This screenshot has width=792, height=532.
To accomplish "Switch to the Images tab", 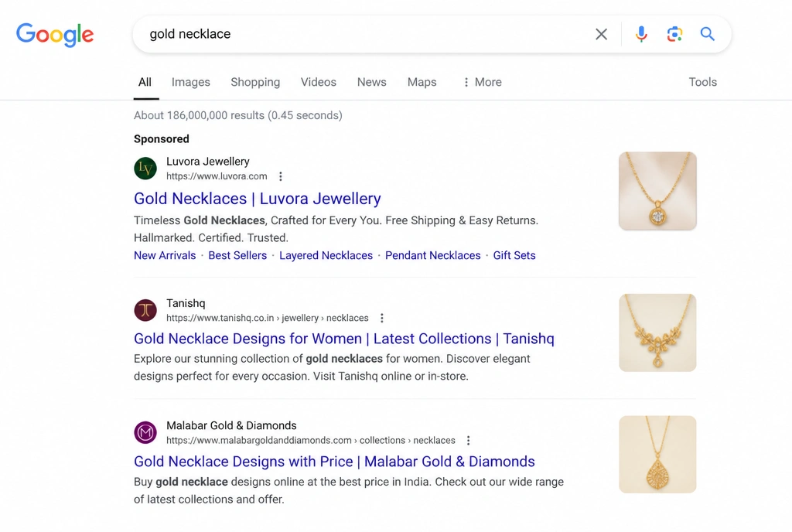I will coord(191,82).
